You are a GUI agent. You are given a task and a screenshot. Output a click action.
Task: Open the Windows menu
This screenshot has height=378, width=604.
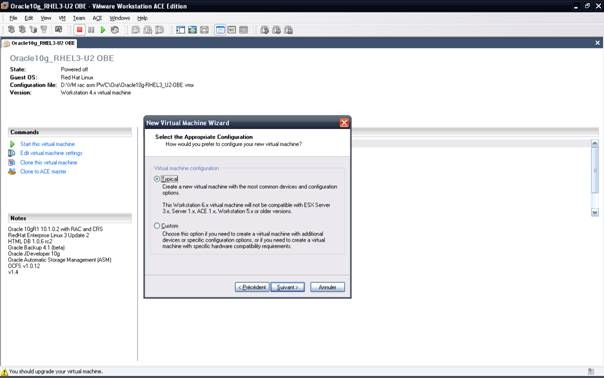pyautogui.click(x=120, y=18)
